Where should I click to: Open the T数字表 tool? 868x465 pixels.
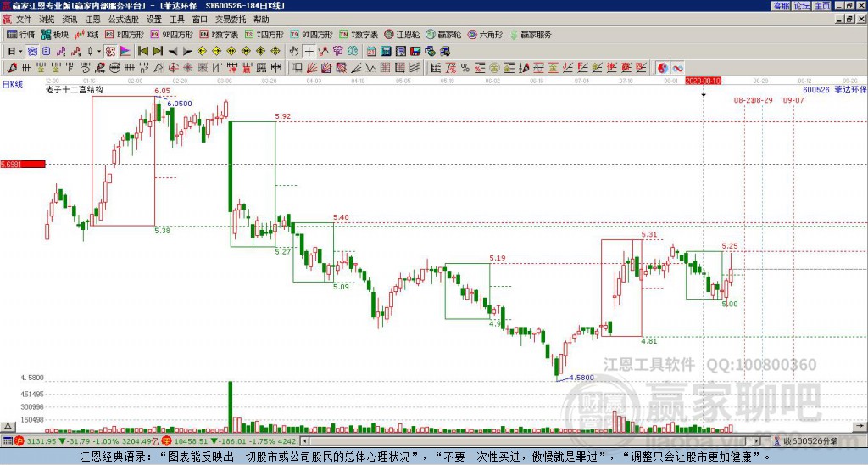click(359, 34)
